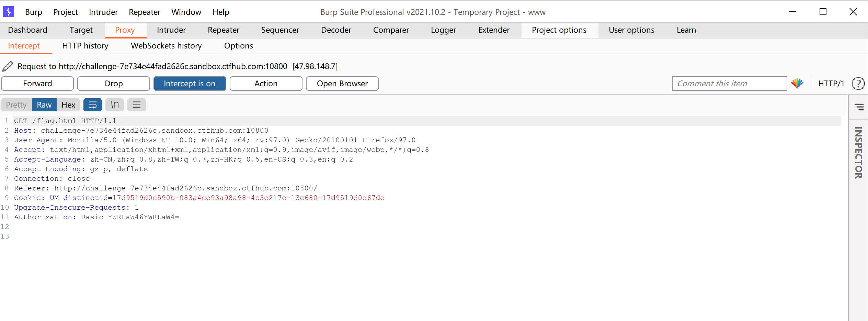Go to the Dashboard tab
Screen dimensions: 868x321
[27, 30]
